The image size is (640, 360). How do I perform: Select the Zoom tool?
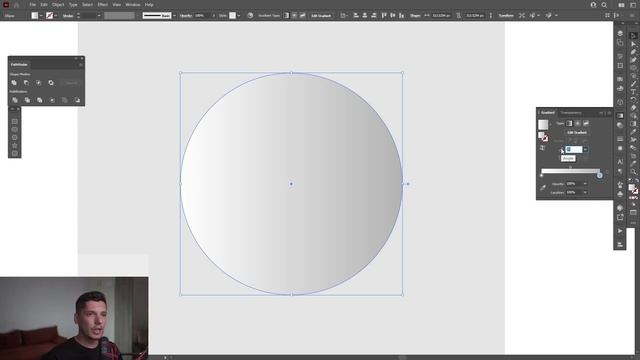pos(633,172)
